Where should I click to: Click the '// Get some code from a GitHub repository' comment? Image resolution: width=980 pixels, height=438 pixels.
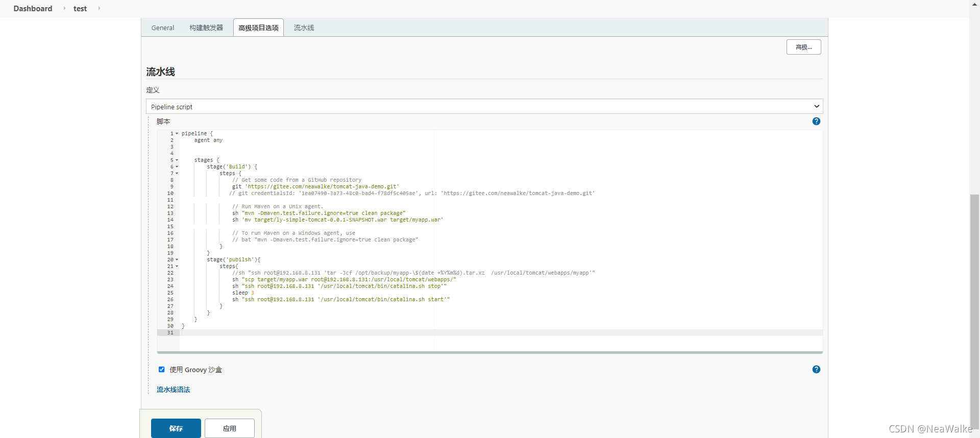tap(297, 180)
